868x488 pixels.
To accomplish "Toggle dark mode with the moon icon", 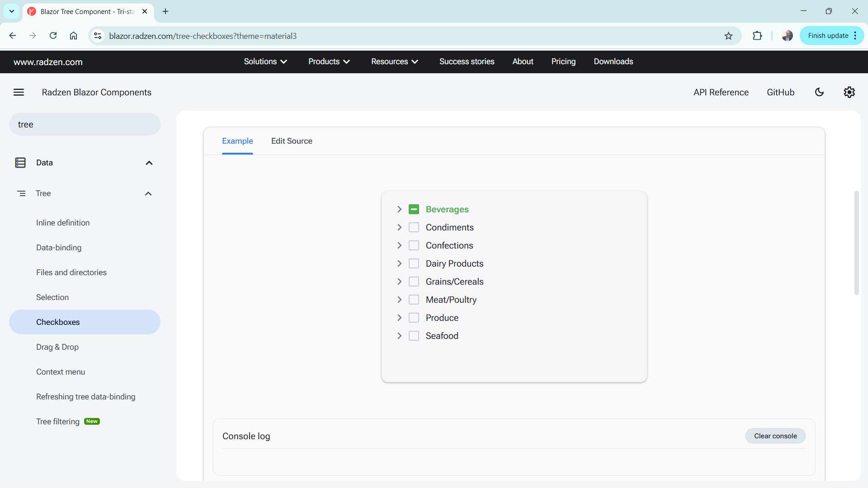I will pos(820,92).
